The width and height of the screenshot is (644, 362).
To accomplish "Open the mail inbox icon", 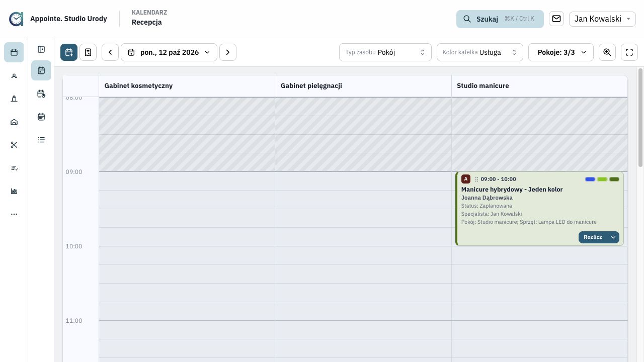I will (x=556, y=19).
